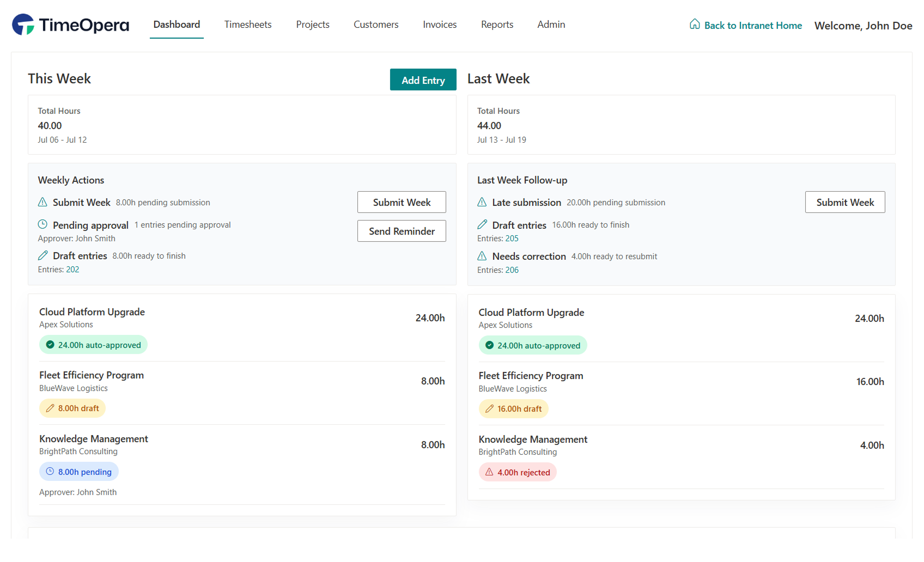Screen dimensions: 924x562
Task: Click BrightPath Consulting under Last Week
Action: (x=518, y=452)
